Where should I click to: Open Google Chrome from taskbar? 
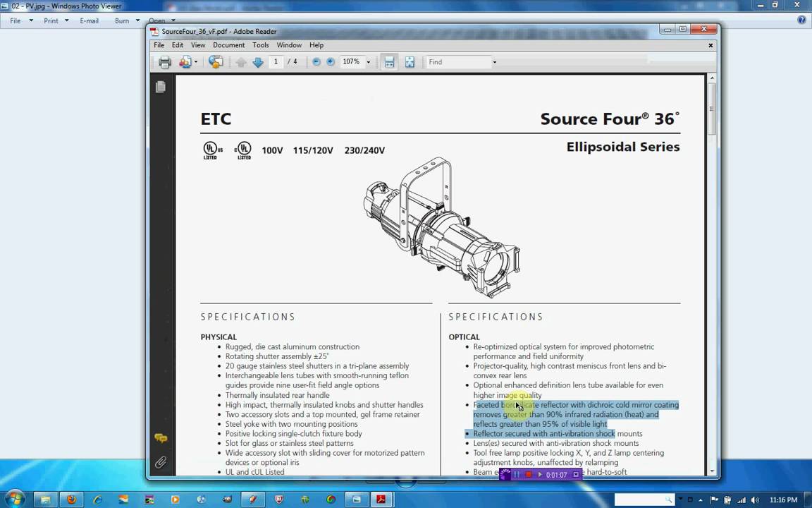pyautogui.click(x=331, y=500)
